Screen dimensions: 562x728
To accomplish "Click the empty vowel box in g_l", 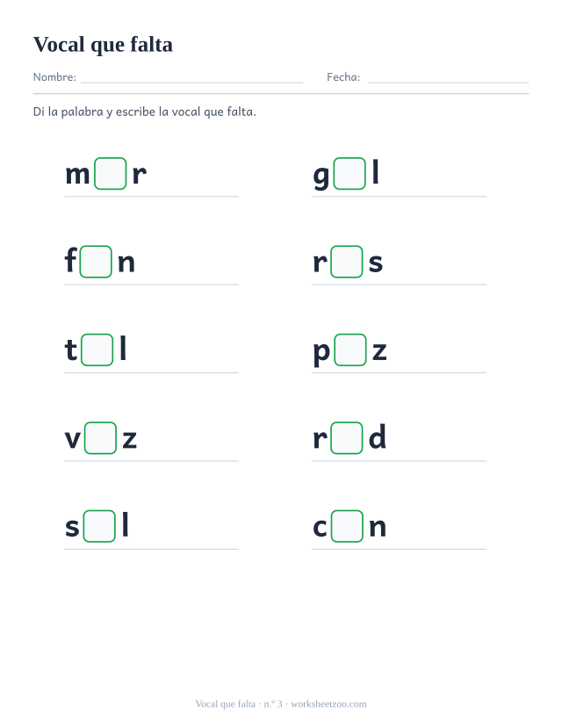I will (349, 174).
